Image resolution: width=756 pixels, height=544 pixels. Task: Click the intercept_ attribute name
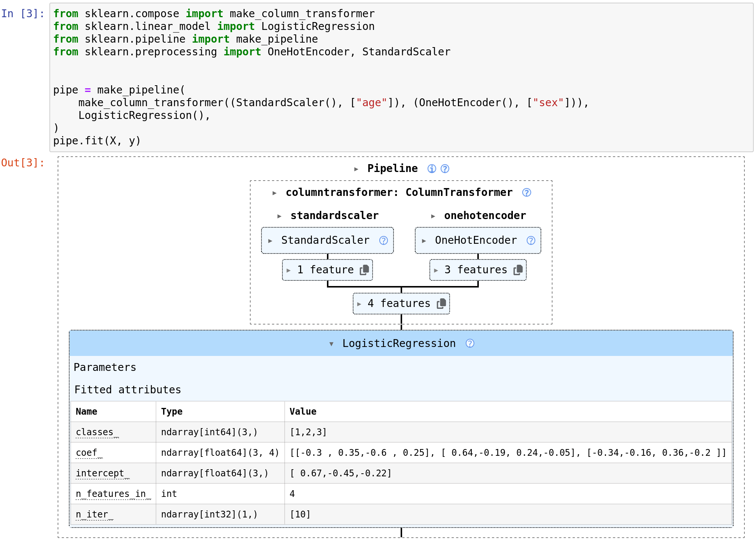(x=102, y=473)
